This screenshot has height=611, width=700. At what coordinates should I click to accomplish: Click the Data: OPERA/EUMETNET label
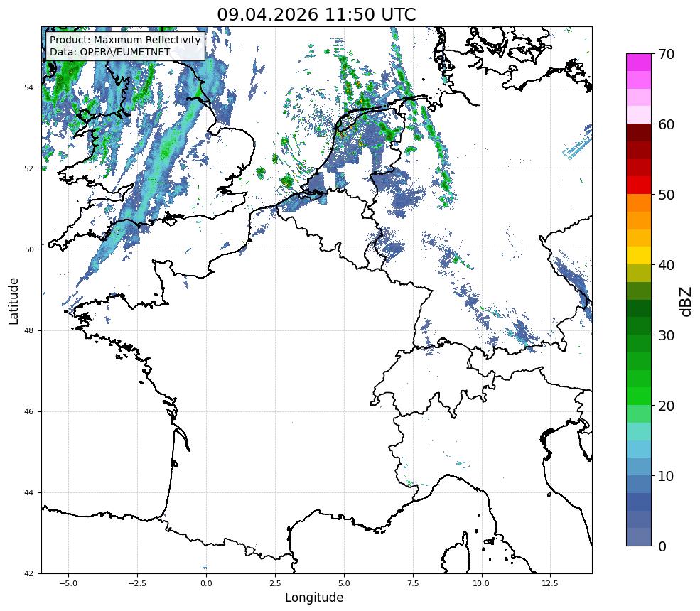tap(110, 52)
